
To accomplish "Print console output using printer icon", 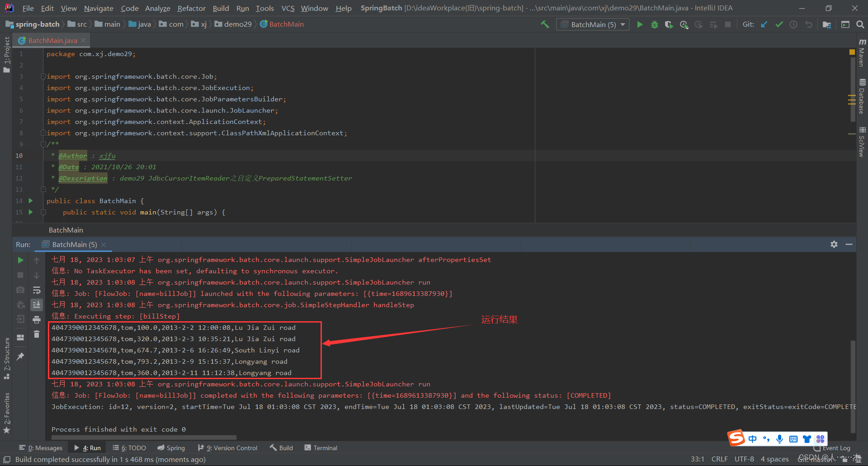I will tap(37, 319).
